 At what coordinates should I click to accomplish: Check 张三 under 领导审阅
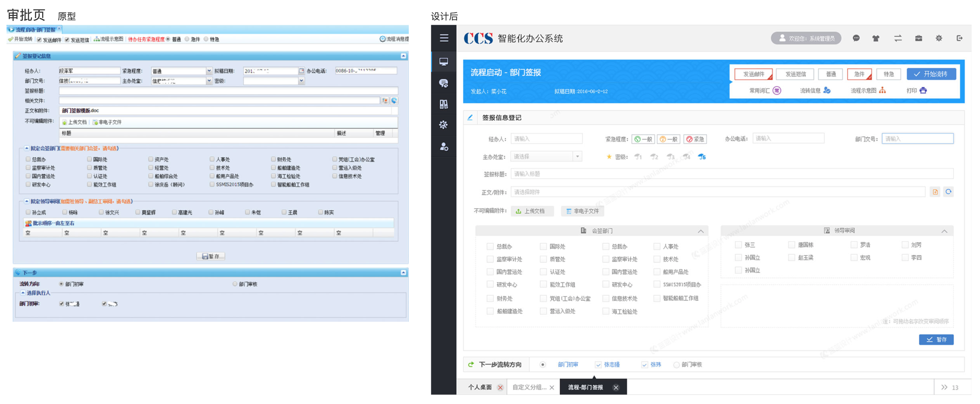(x=738, y=245)
